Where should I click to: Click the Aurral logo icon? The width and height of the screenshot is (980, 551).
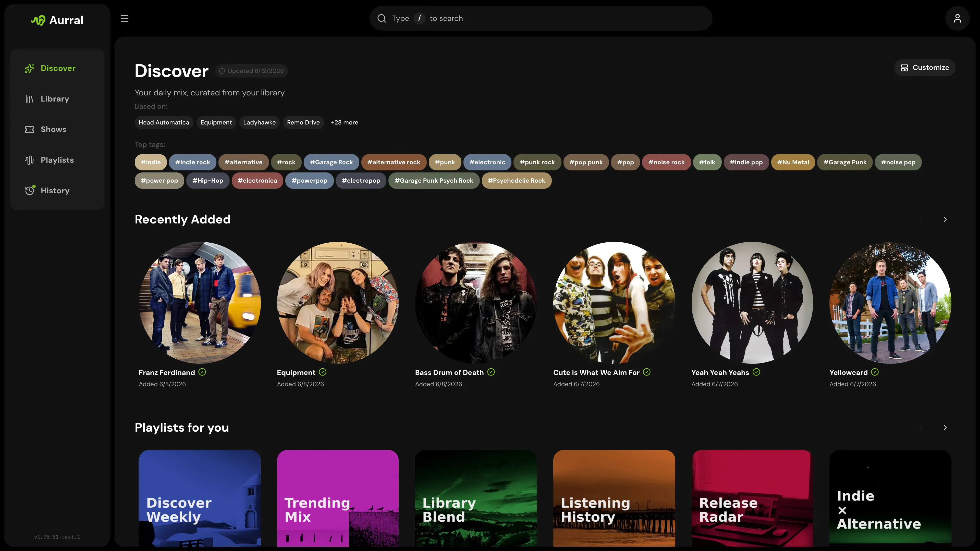[x=38, y=20]
